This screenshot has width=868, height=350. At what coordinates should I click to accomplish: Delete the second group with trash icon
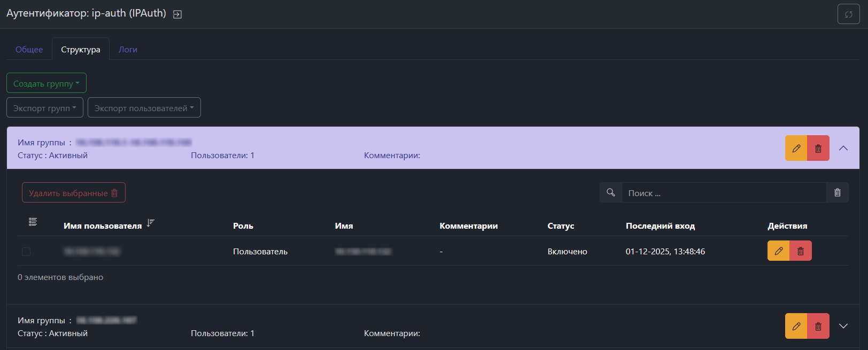coord(818,326)
